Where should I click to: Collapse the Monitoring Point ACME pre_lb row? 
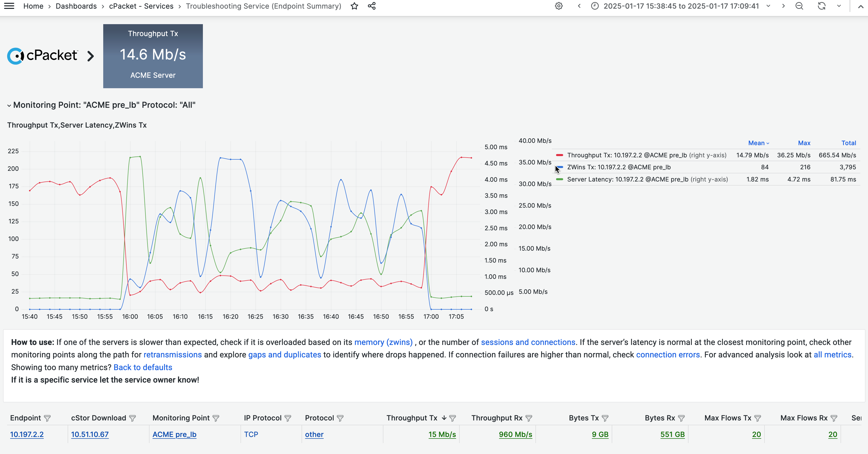[x=9, y=105]
